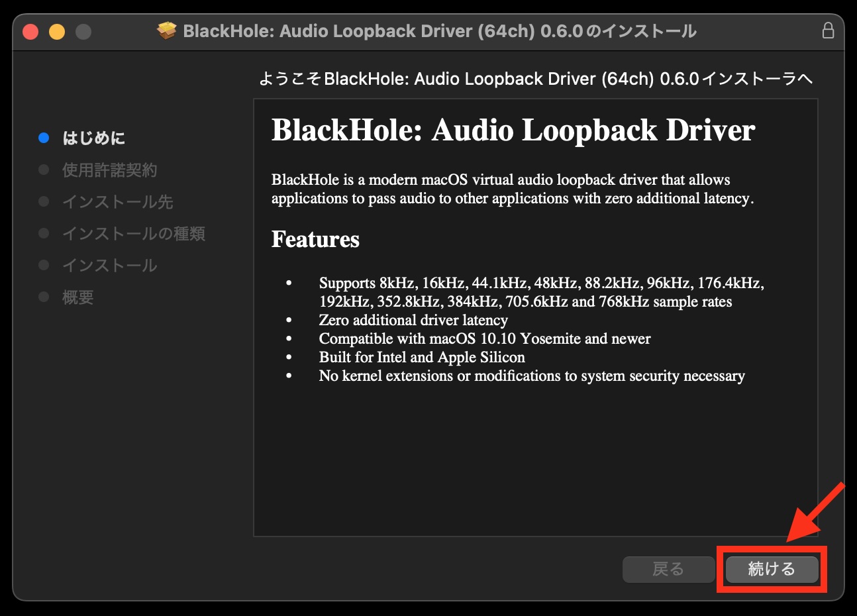Click the lock icon in title bar

(x=828, y=30)
